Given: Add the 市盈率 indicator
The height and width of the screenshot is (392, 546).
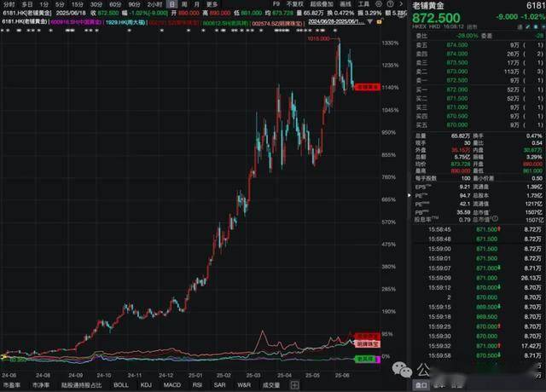Looking at the screenshot, I should tap(12, 385).
